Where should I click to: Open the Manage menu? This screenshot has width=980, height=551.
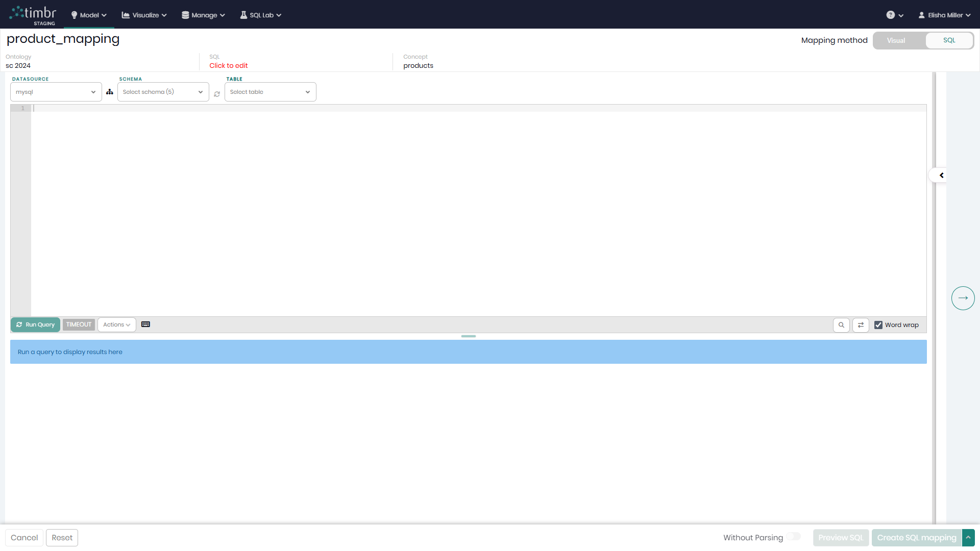pos(203,15)
